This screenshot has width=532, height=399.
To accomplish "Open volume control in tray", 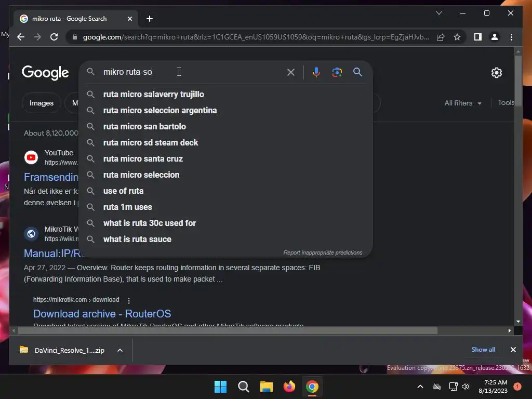I will point(465,387).
